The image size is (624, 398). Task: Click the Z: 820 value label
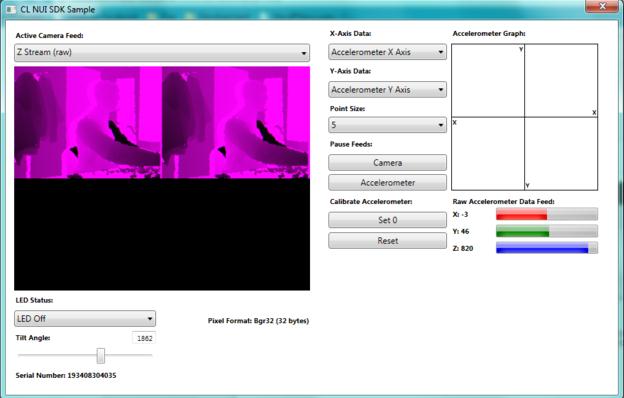(463, 248)
